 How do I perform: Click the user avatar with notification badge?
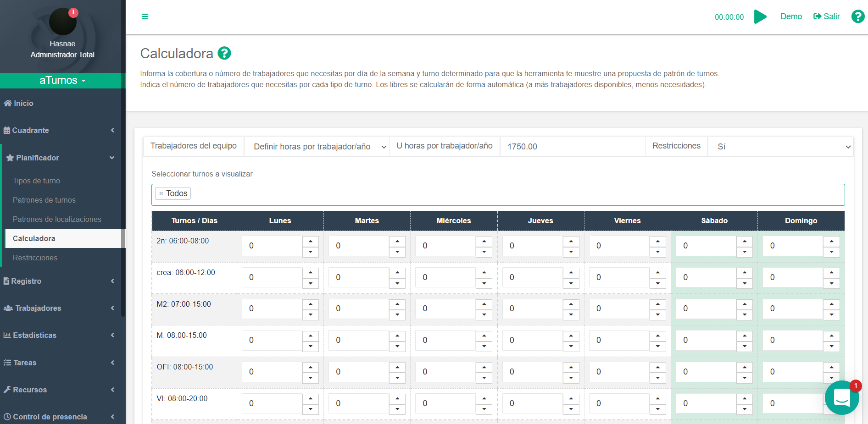tap(63, 22)
